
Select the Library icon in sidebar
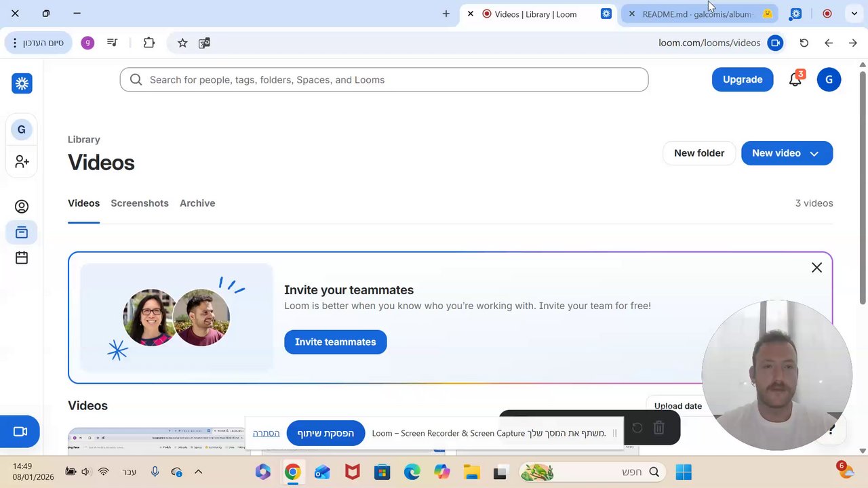[22, 232]
